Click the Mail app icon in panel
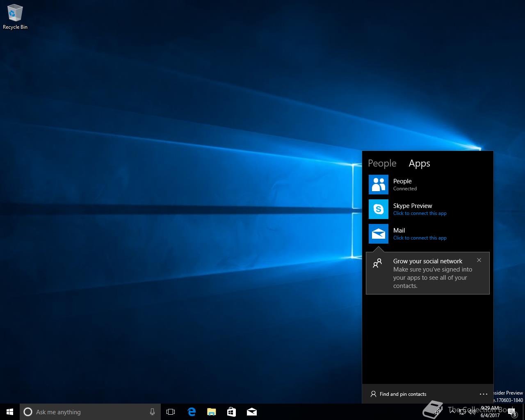The width and height of the screenshot is (525, 420). 378,234
